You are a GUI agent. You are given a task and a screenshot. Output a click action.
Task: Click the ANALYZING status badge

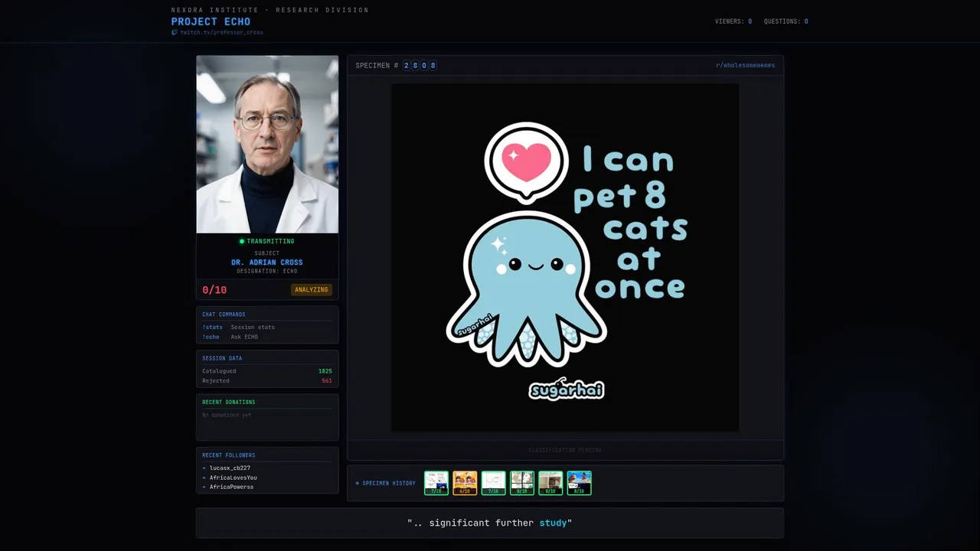pos(312,290)
